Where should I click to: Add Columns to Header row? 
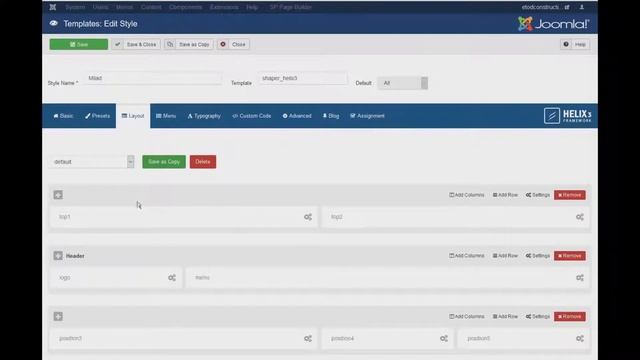(x=467, y=256)
